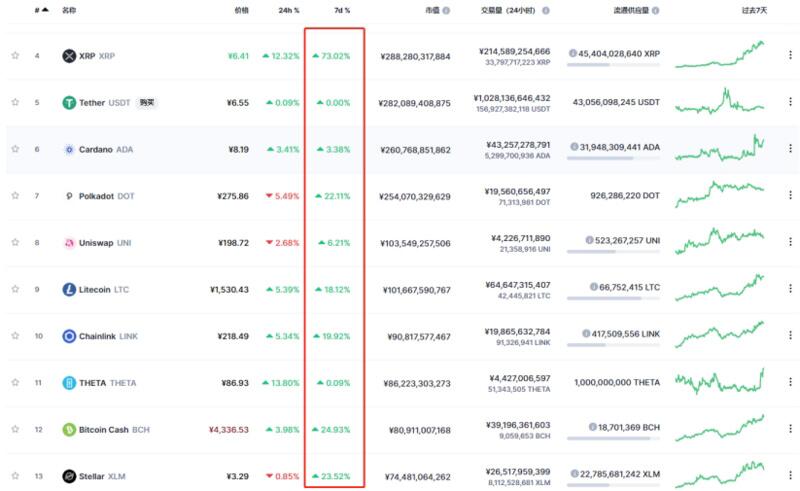
Task: Open more options menu for Cardano row
Action: coord(790,149)
